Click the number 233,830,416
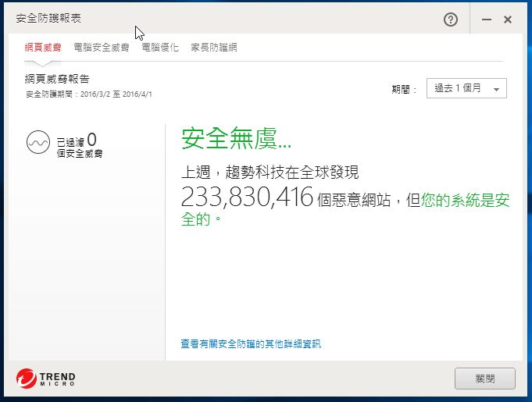The image size is (532, 402). [247, 197]
